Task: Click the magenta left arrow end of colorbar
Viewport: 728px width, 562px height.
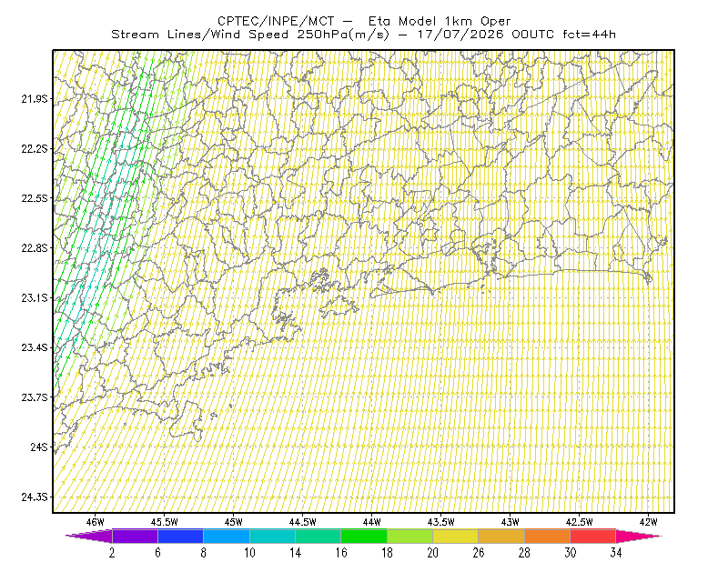Action: pos(89,536)
